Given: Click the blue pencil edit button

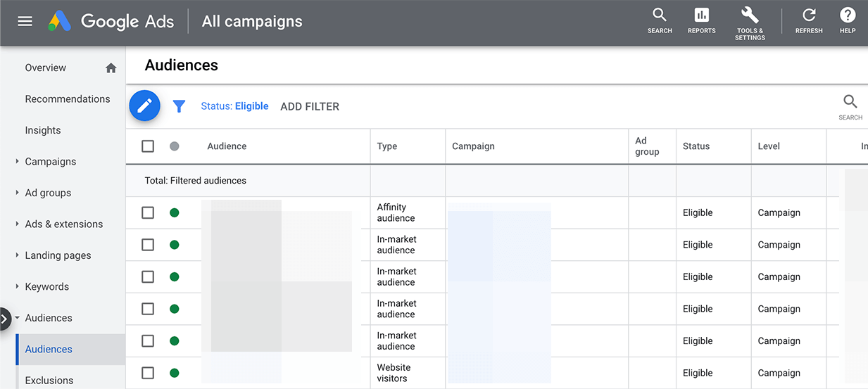Looking at the screenshot, I should pos(145,106).
